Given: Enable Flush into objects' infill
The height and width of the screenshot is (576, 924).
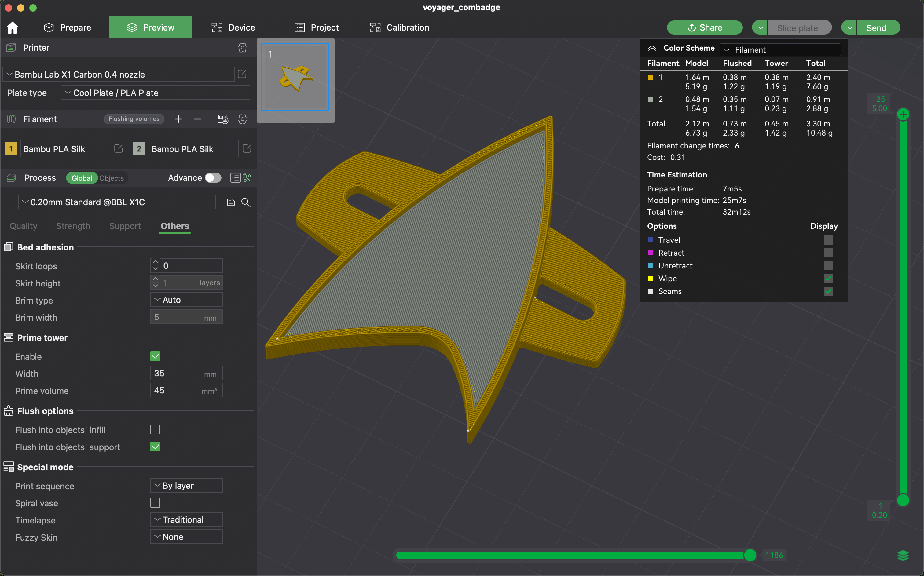Looking at the screenshot, I should pyautogui.click(x=155, y=429).
